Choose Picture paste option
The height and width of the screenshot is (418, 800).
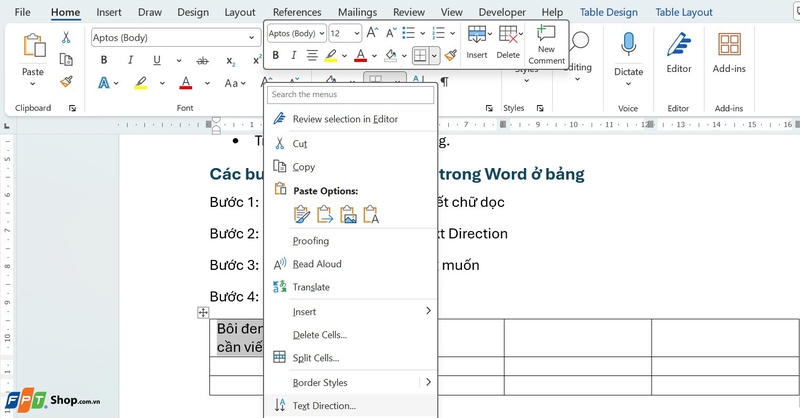pyautogui.click(x=348, y=214)
